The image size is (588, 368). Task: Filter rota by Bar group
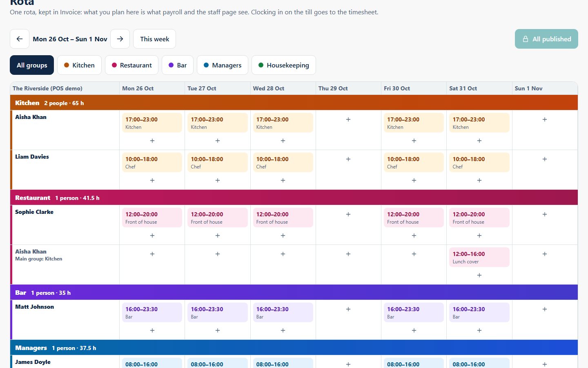[178, 65]
